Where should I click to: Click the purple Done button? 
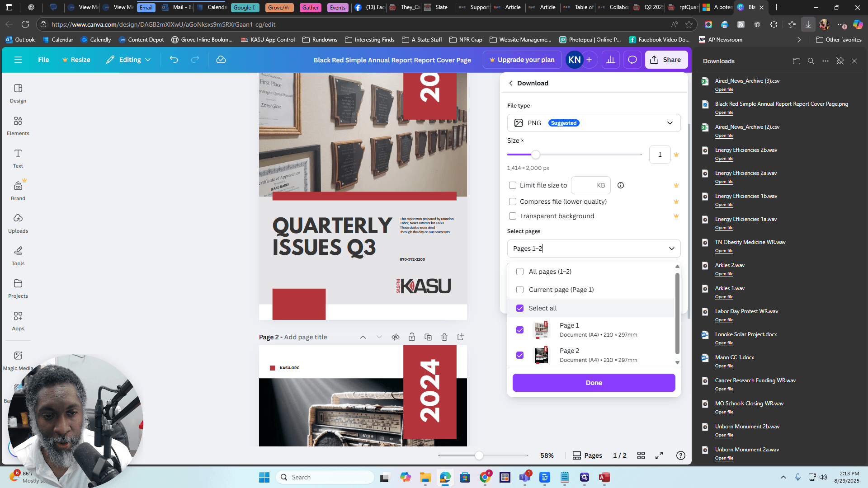594,383
